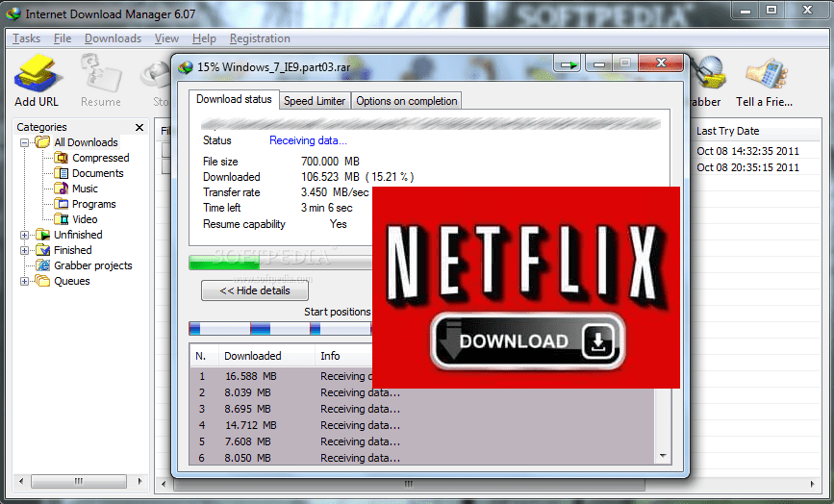Click the Tell a Friend toolbar icon
Image resolution: width=834 pixels, height=504 pixels.
[766, 74]
